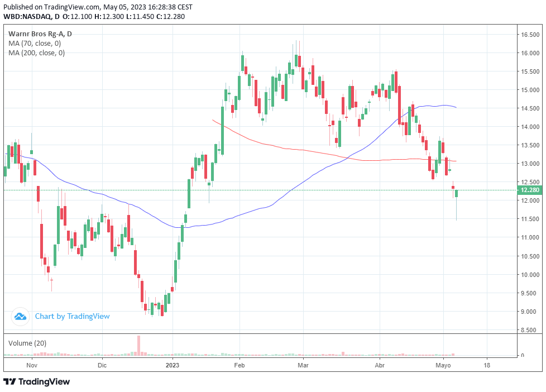Click the 11.000 price axis label
The image size is (546, 392).
click(x=530, y=238)
